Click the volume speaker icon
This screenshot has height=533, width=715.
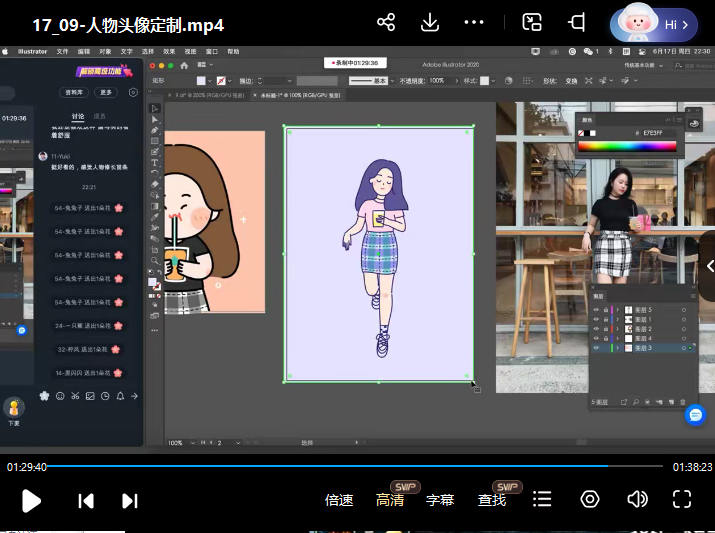coord(637,500)
